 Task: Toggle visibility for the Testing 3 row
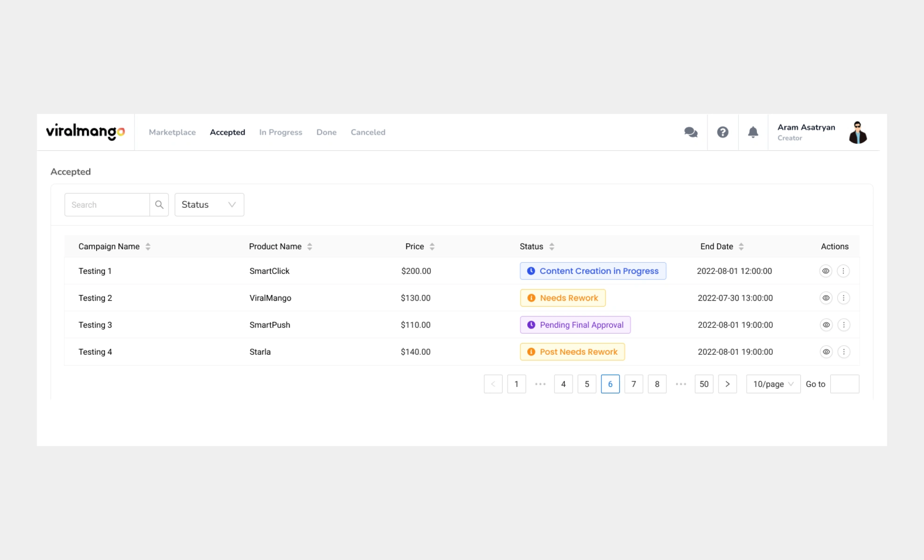(x=826, y=325)
